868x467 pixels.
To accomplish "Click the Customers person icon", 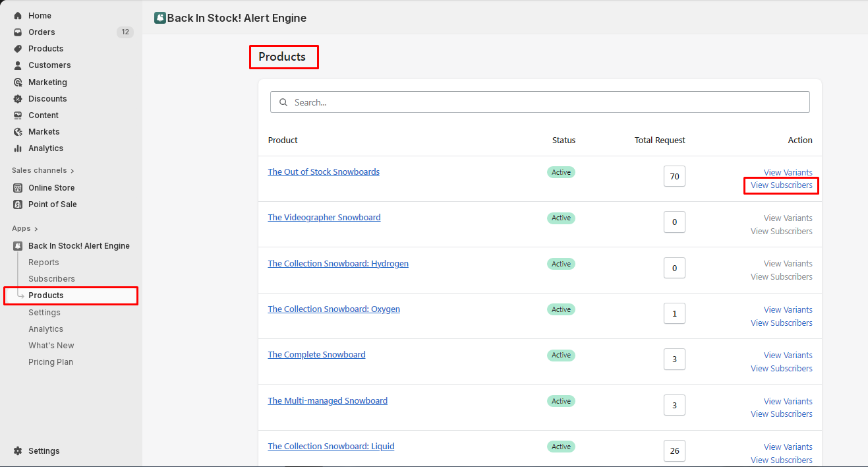I will [18, 65].
